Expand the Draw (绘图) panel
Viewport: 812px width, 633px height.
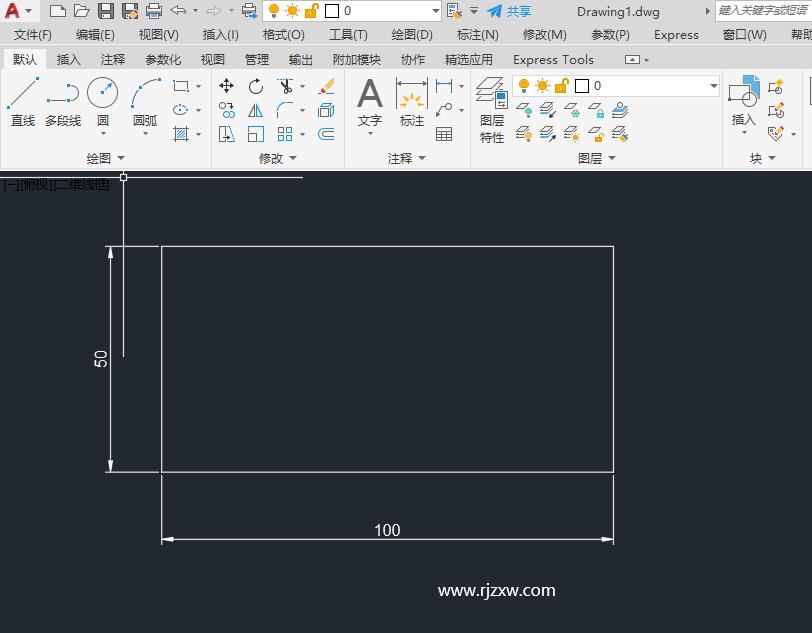pos(106,158)
